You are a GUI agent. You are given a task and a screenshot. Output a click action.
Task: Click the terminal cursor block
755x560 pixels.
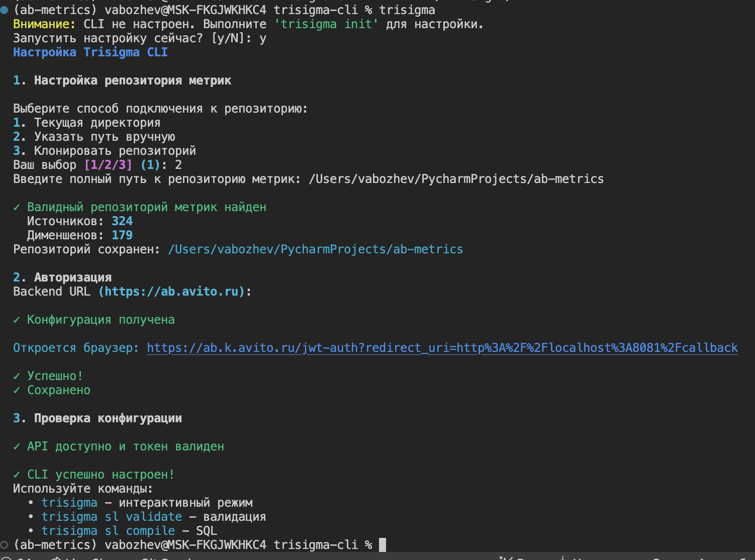pos(382,544)
